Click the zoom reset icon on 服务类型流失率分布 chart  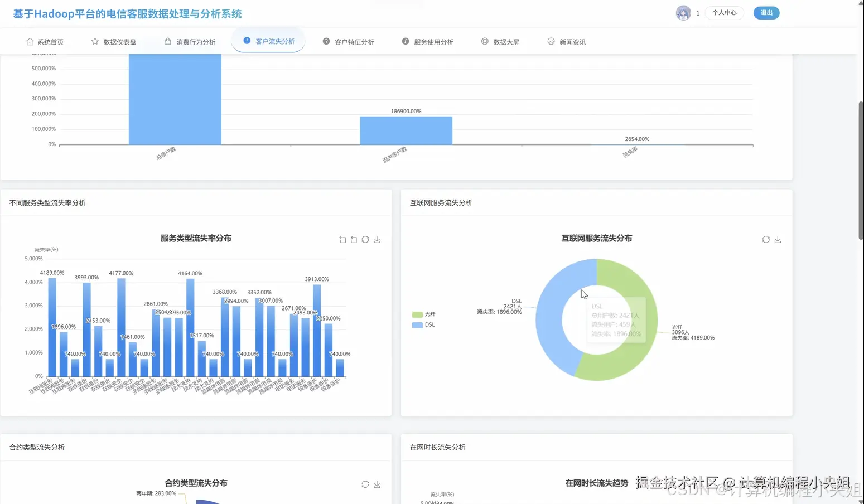click(x=354, y=239)
